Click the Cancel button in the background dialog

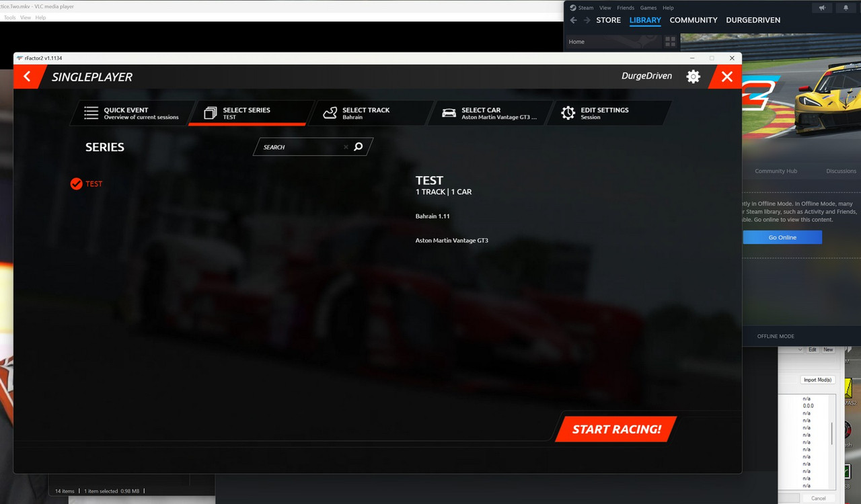click(x=819, y=498)
